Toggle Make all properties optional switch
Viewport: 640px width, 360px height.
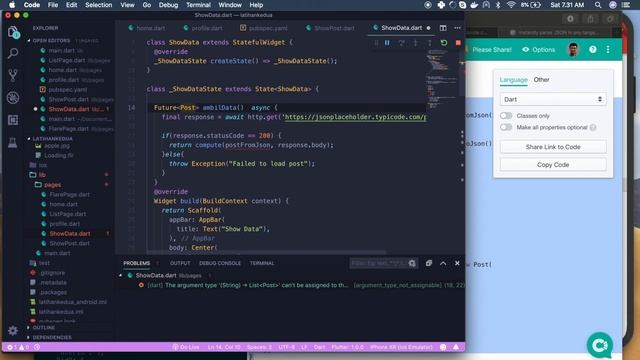click(x=506, y=127)
